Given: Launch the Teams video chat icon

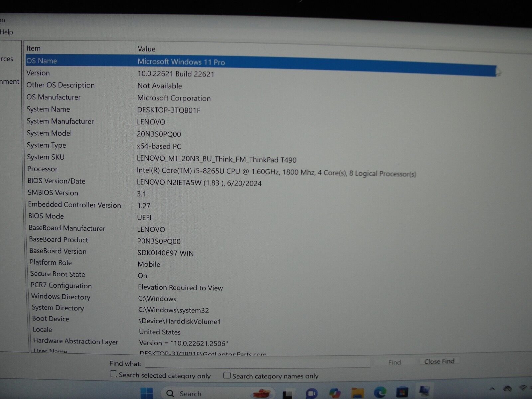Looking at the screenshot, I should 311,394.
